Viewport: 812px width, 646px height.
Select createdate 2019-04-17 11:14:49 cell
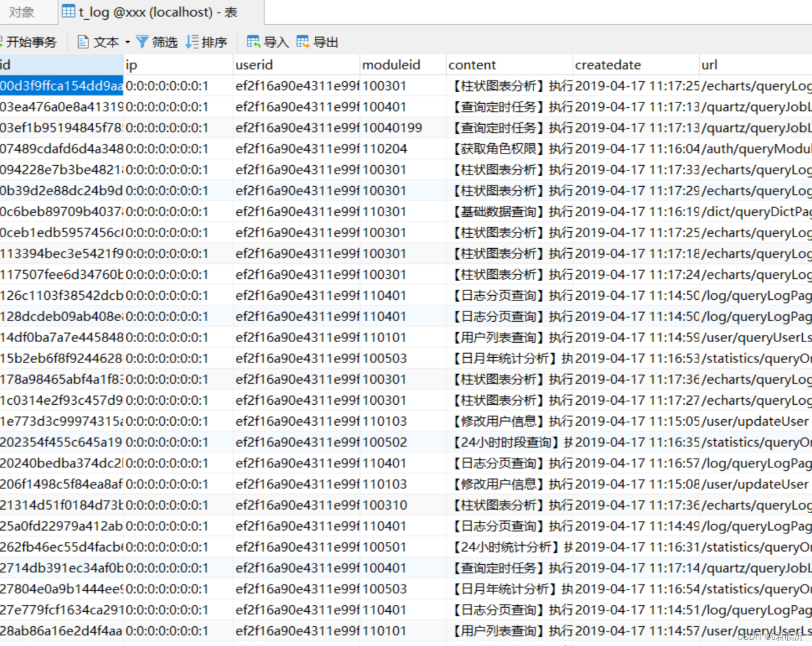[x=636, y=526]
